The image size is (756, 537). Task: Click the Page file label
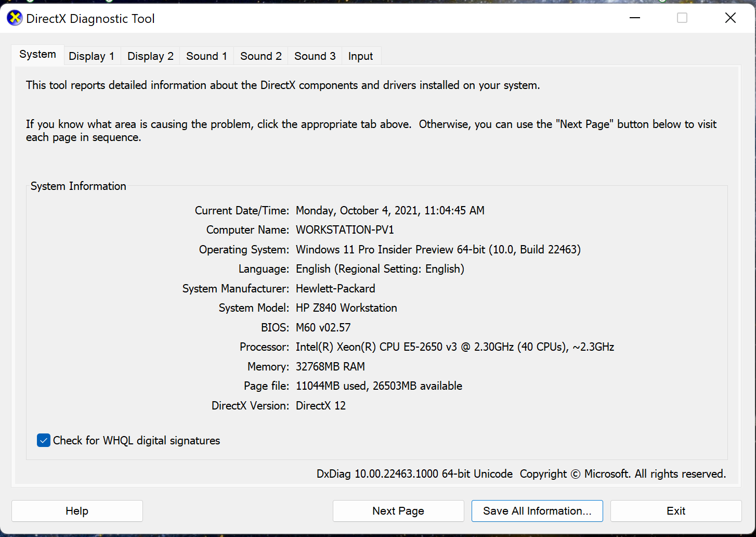click(x=266, y=386)
